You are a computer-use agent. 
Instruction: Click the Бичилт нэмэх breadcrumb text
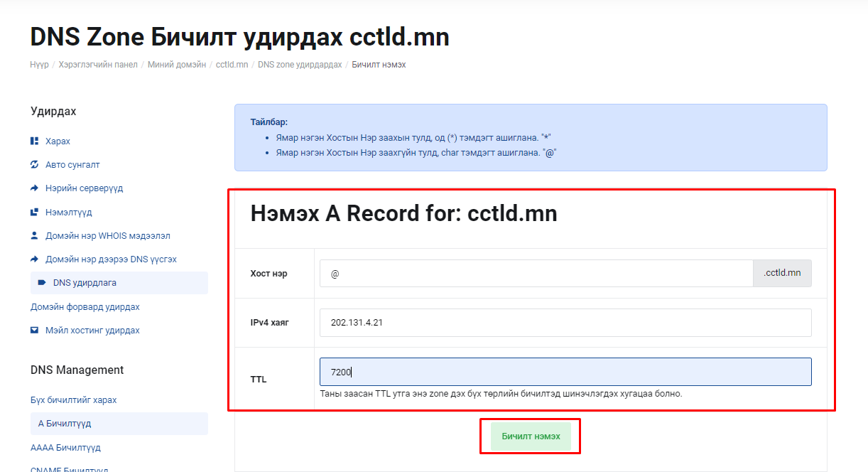(379, 65)
